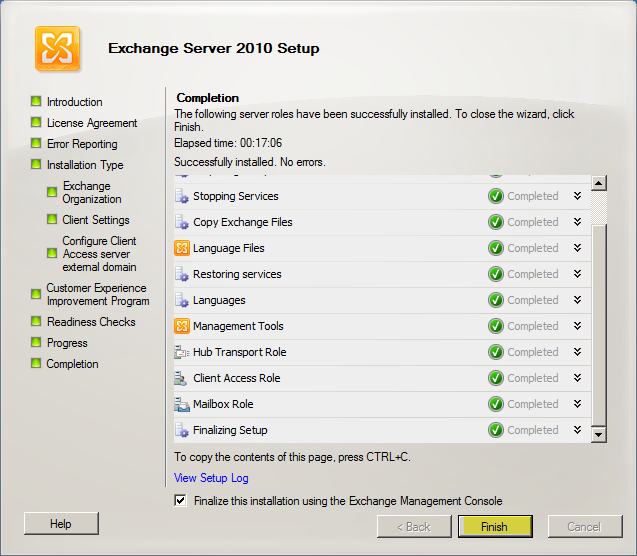This screenshot has height=556, width=637.
Task: Select Customer Experience Improvement Program step
Action: point(98,294)
